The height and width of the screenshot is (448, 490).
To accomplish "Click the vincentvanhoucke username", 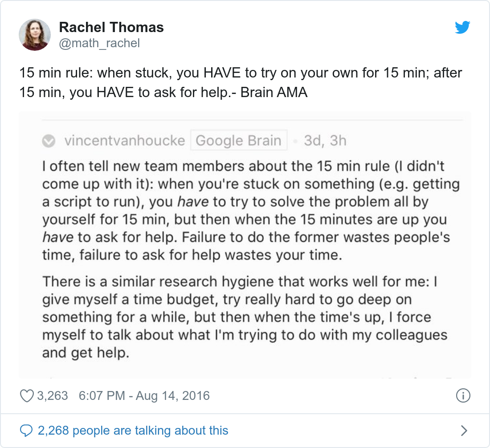I will (125, 141).
